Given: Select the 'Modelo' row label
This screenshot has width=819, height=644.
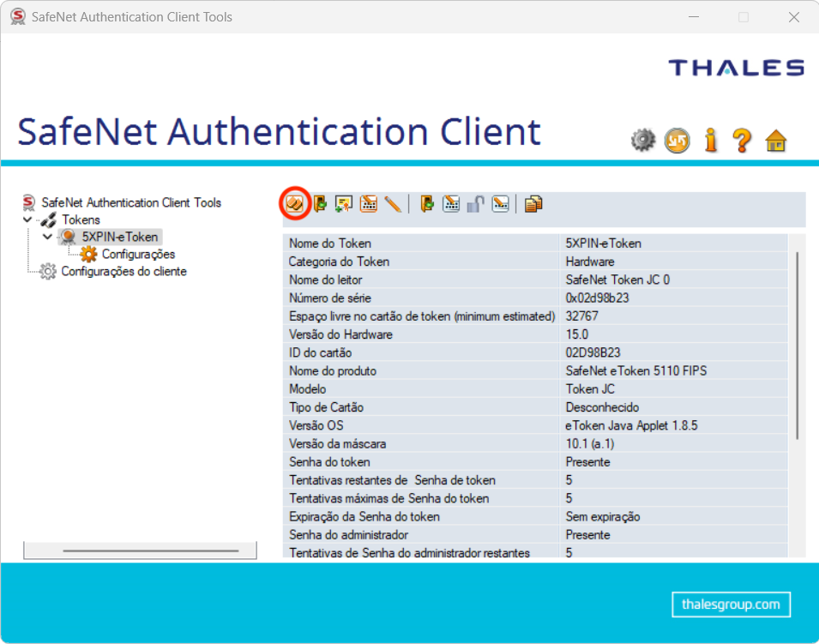Looking at the screenshot, I should [308, 389].
